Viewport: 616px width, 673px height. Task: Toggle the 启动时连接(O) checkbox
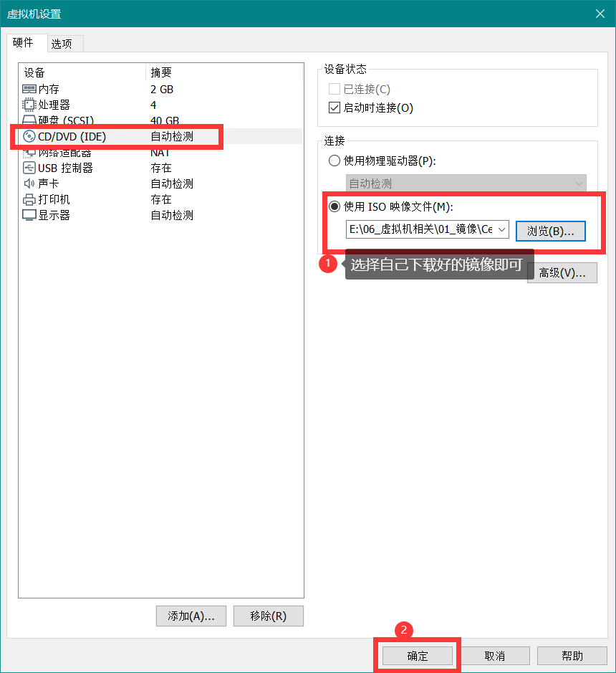click(335, 108)
